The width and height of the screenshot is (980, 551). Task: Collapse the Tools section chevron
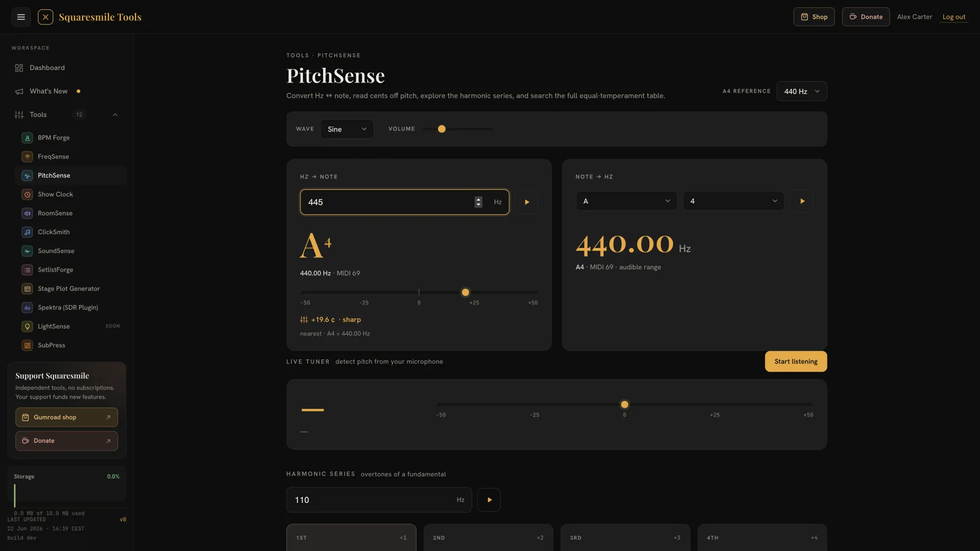115,114
